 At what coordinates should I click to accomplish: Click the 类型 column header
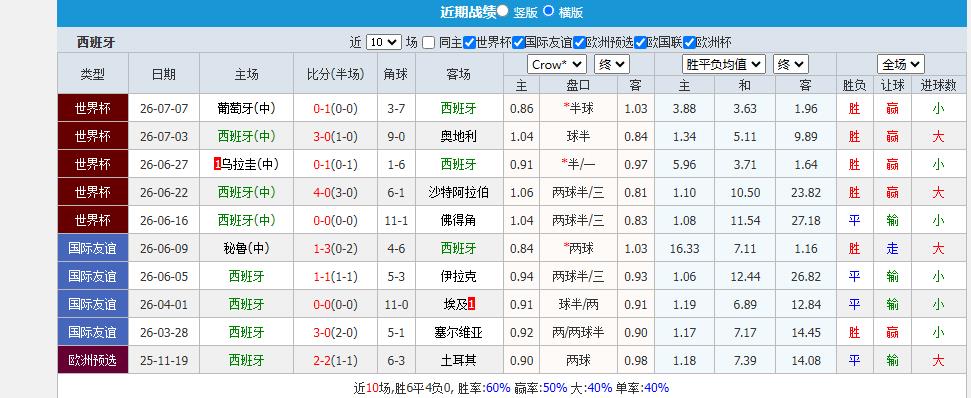point(92,74)
